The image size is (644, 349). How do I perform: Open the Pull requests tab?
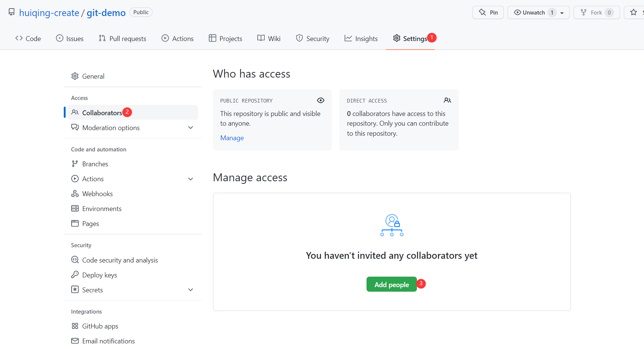(x=122, y=38)
